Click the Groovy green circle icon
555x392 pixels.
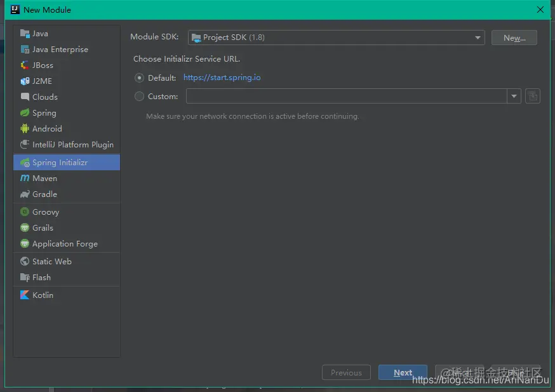click(x=25, y=212)
